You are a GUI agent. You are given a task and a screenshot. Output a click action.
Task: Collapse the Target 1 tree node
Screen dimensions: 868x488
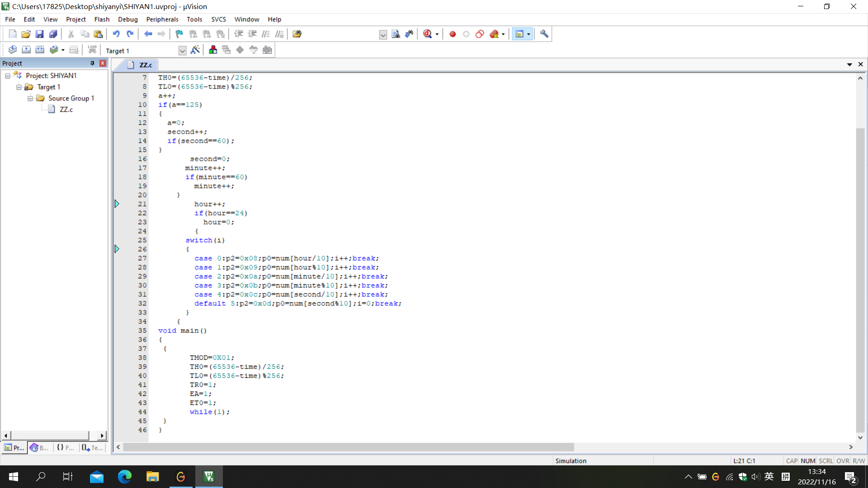coord(19,87)
